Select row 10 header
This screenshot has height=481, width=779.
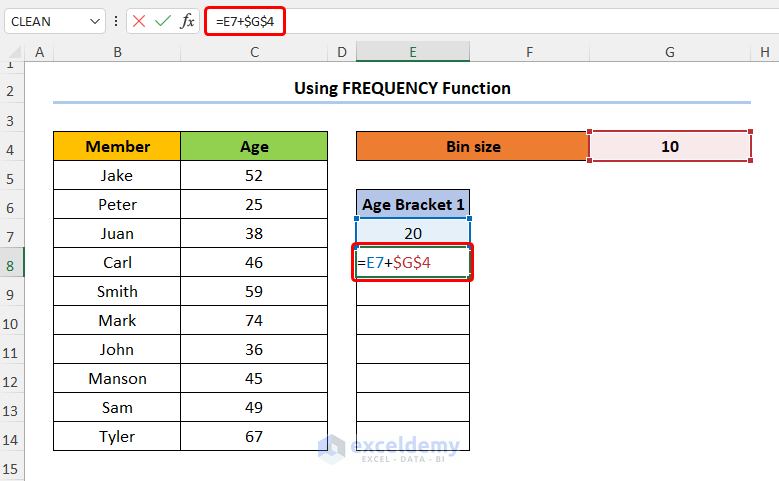click(12, 321)
